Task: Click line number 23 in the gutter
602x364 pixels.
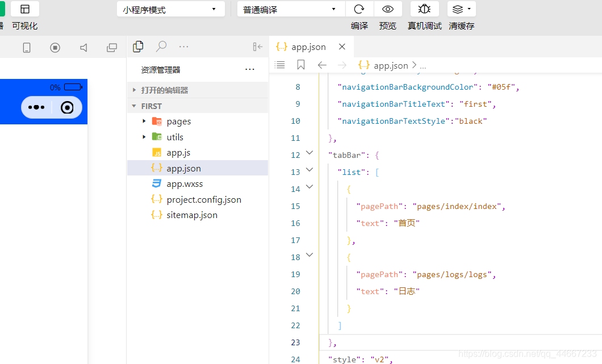Action: (296, 342)
